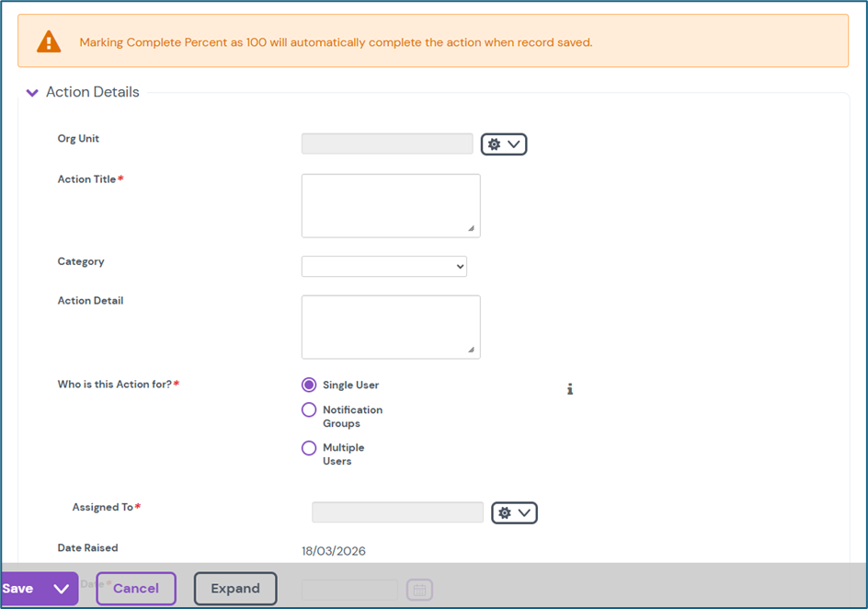The image size is (868, 609).
Task: Click the info icon beside Single User
Action: click(570, 389)
